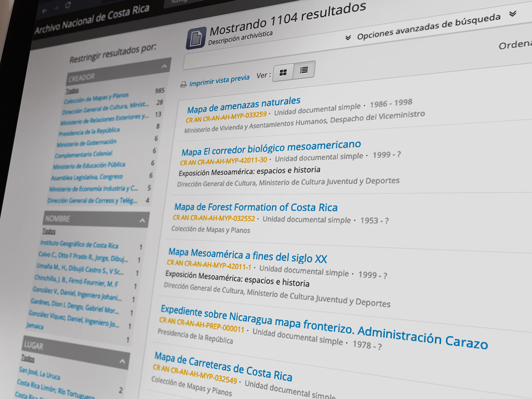This screenshot has height=399, width=532.
Task: Filter by Ministerio de Economía Industria
Action: [x=94, y=189]
